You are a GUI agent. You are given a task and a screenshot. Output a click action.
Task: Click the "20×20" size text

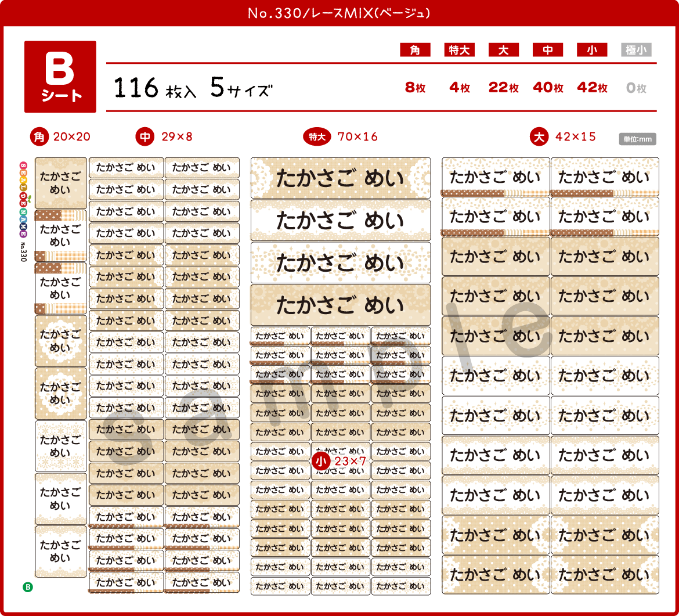[72, 137]
